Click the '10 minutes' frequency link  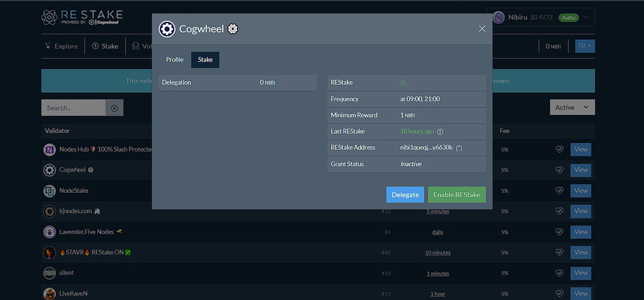(x=438, y=253)
